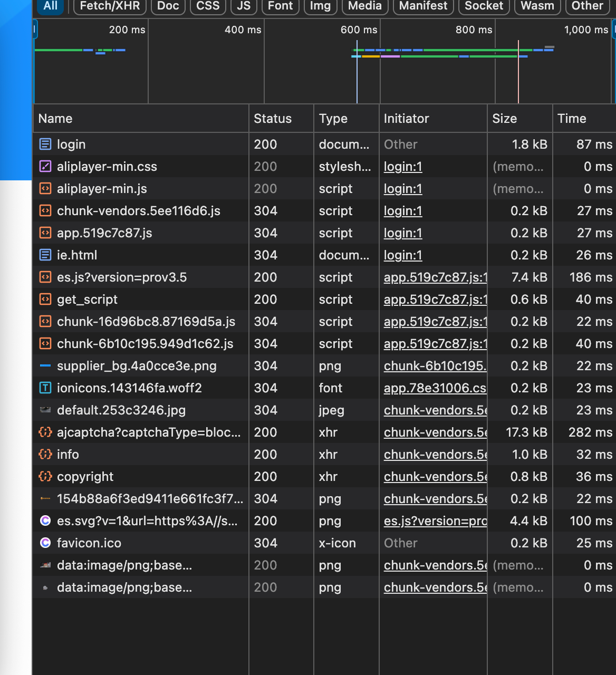Sort the table by Time column
This screenshot has height=675, width=616.
coord(572,119)
